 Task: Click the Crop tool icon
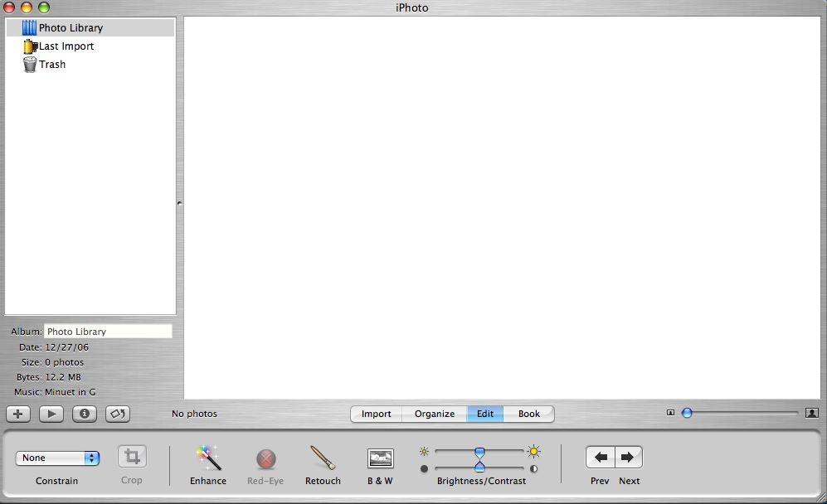coord(132,457)
